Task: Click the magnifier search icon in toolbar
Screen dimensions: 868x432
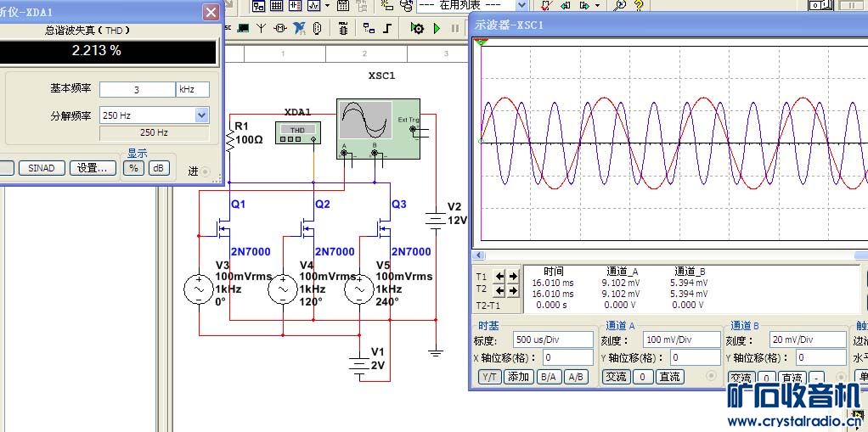Action: (x=620, y=5)
